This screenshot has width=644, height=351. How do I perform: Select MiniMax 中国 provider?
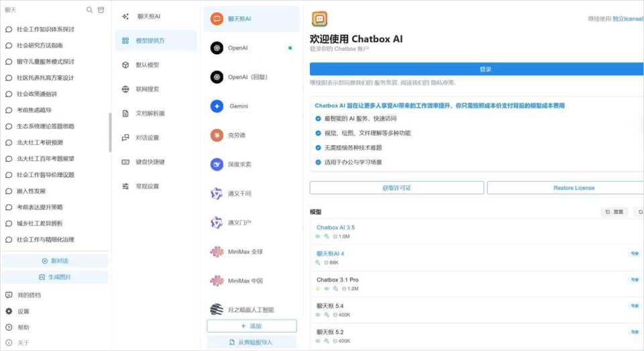pyautogui.click(x=252, y=281)
